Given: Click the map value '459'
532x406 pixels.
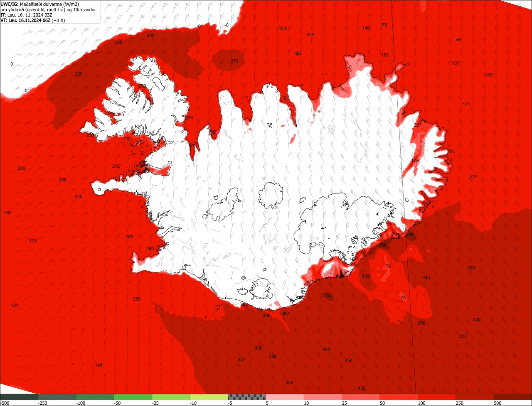Looking at the screenshot, I should coord(366,276).
